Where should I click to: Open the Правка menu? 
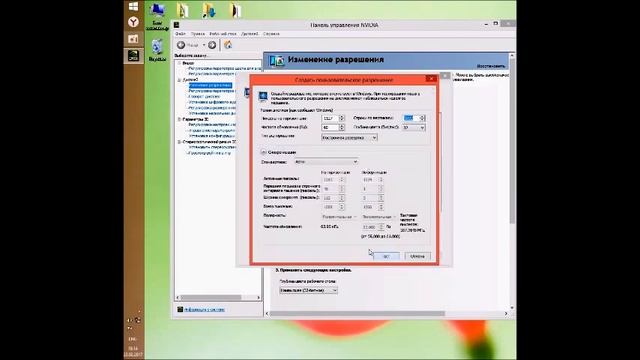[198, 34]
